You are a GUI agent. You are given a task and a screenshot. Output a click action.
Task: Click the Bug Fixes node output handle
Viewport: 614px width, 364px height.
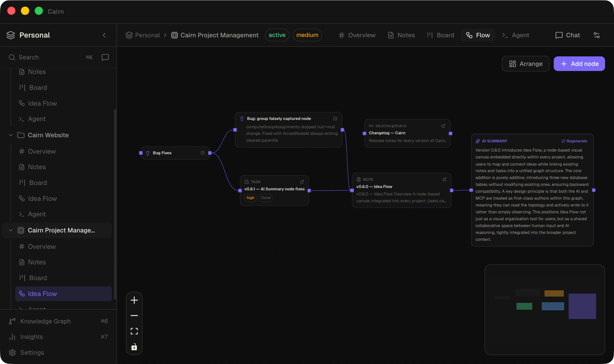pyautogui.click(x=210, y=153)
